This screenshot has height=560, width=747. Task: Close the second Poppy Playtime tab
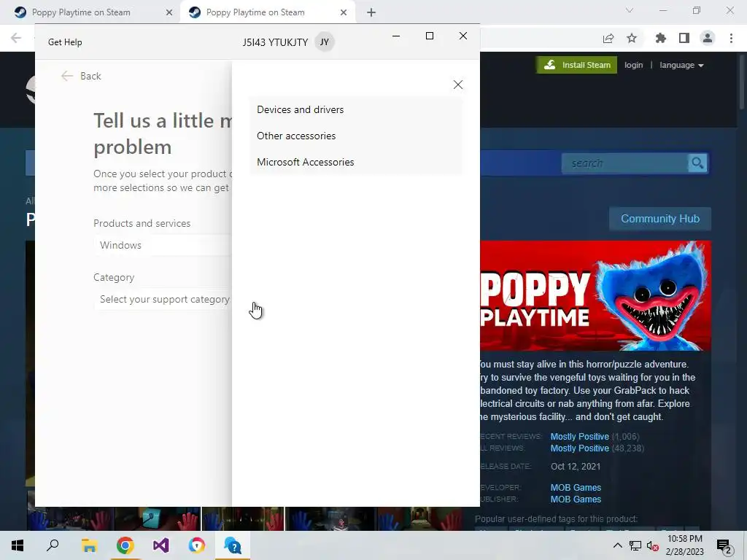pos(344,12)
